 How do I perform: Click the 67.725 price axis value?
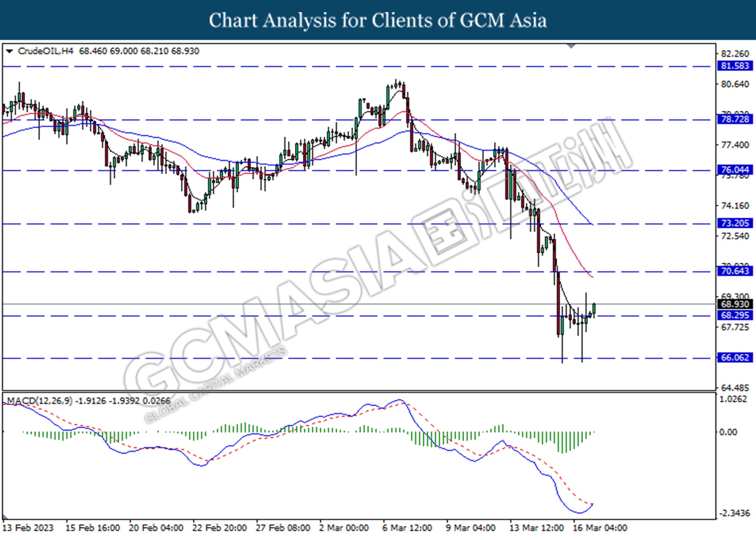[x=735, y=327]
